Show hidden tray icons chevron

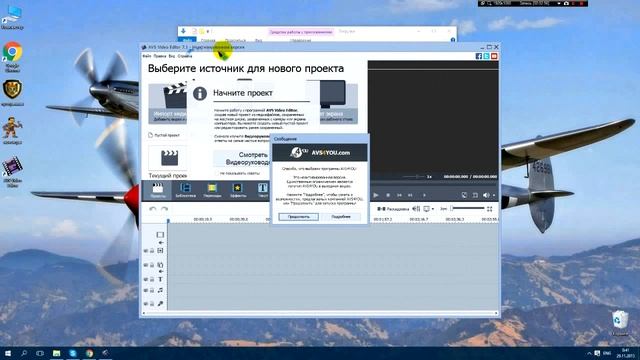point(589,353)
